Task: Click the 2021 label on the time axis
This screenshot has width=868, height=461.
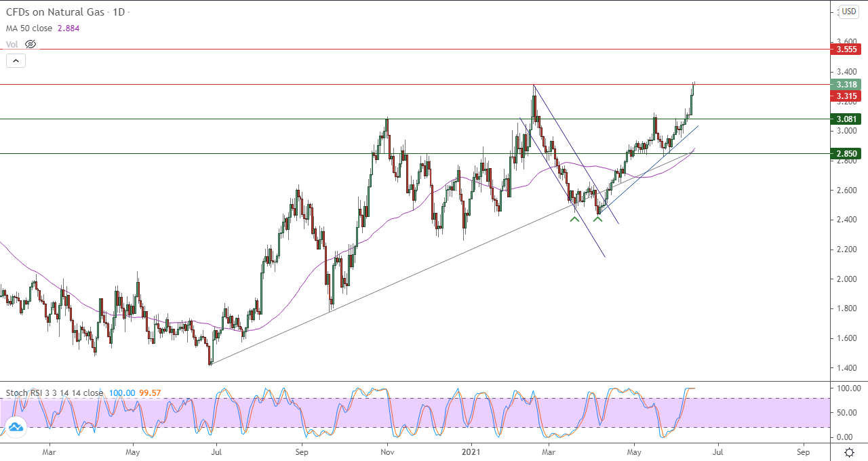Action: [471, 451]
